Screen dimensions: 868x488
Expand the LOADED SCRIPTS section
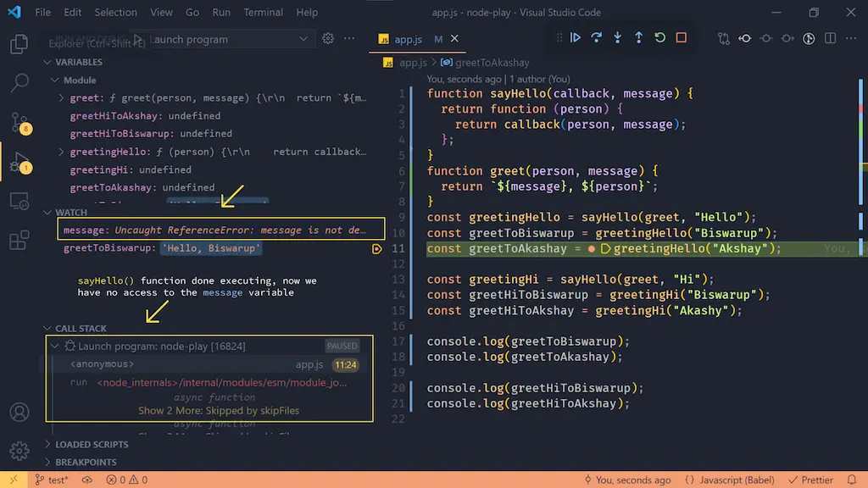click(x=47, y=444)
